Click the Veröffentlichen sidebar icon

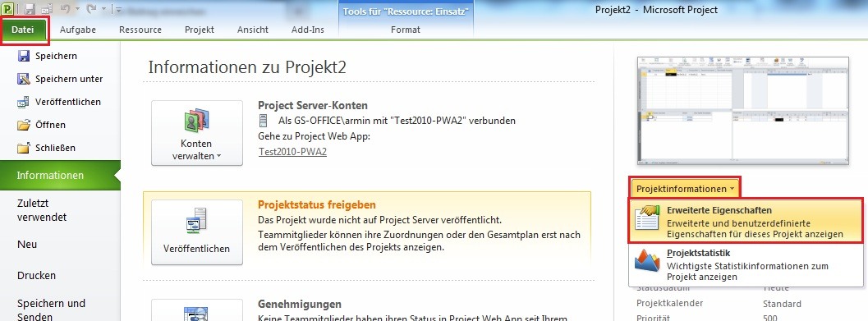point(23,102)
